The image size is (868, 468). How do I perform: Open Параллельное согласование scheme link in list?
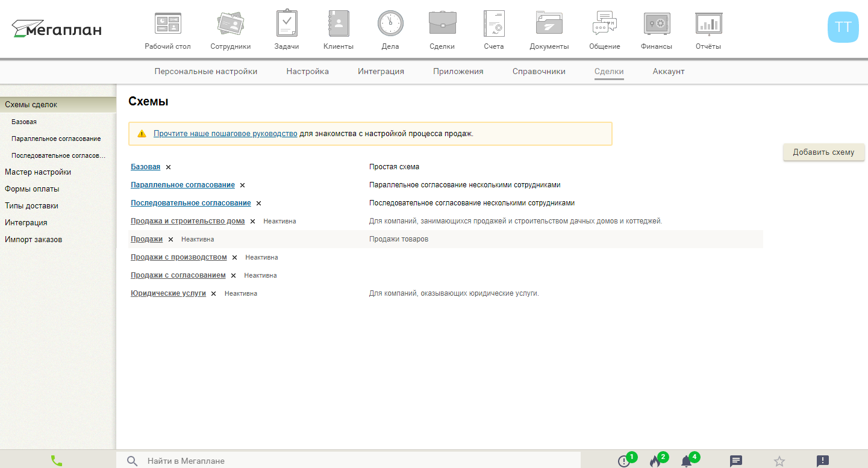(183, 185)
